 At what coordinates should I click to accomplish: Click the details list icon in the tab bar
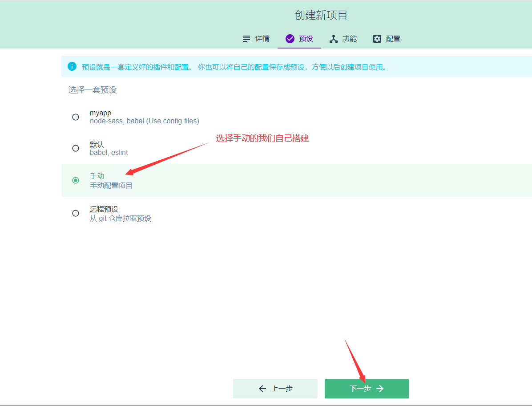(x=246, y=39)
